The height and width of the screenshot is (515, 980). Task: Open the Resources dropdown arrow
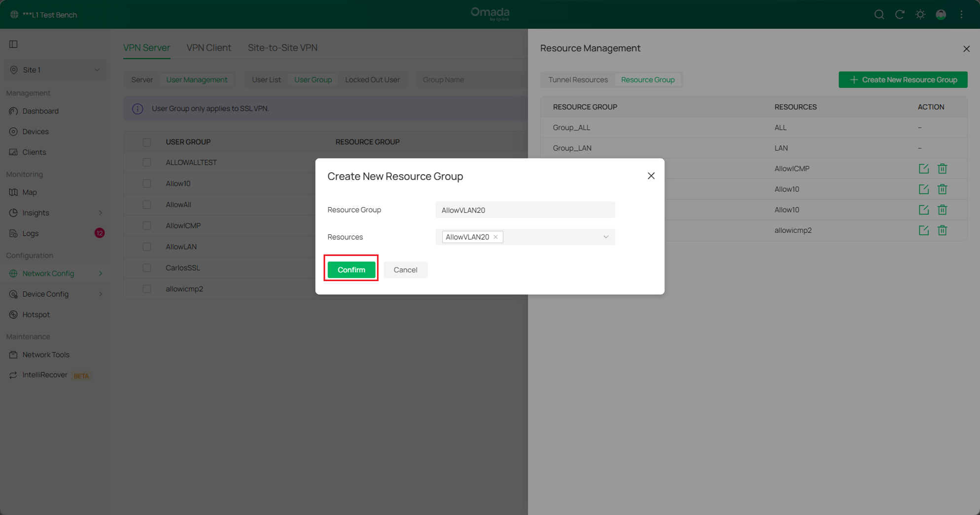pos(606,237)
